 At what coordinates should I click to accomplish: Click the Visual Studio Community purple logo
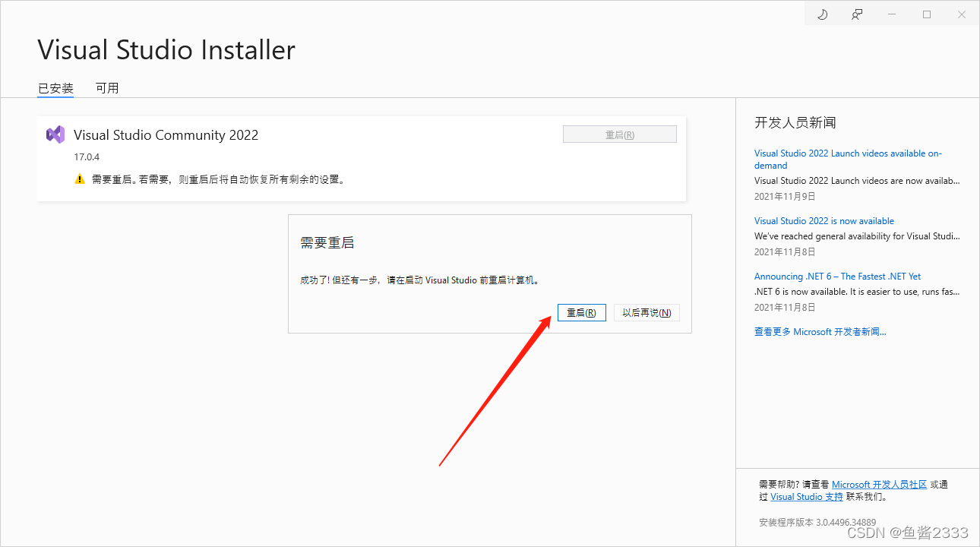point(55,135)
